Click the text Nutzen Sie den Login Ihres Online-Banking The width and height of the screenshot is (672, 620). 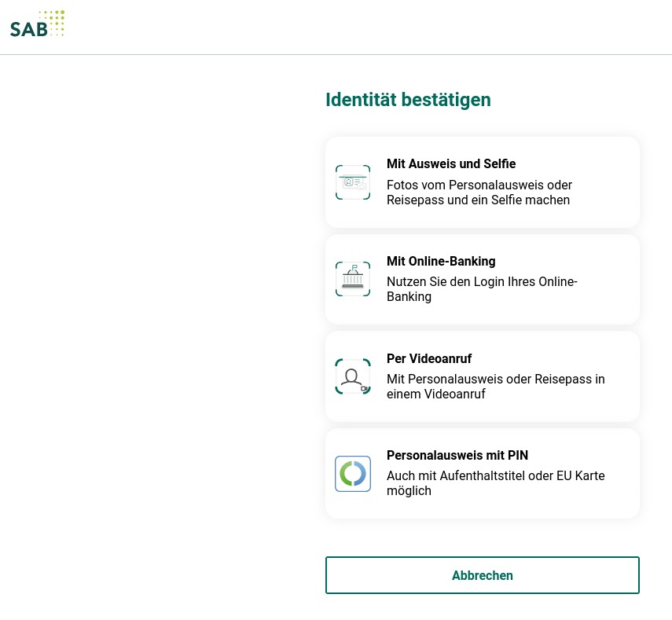pyautogui.click(x=482, y=289)
